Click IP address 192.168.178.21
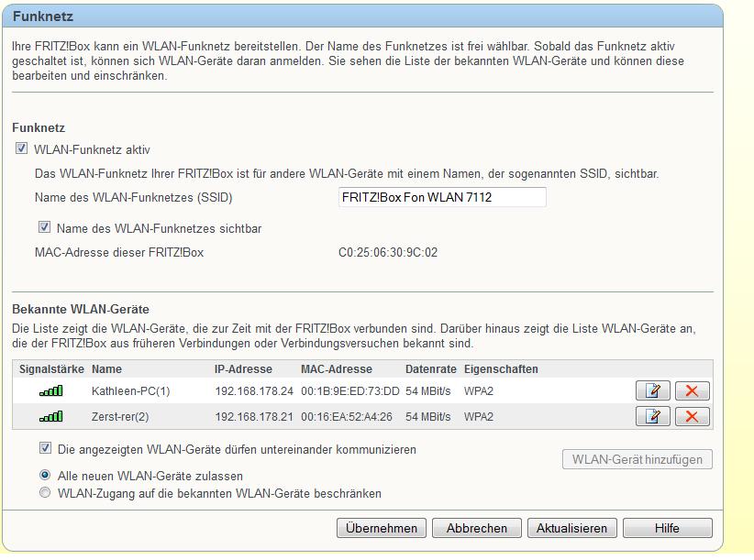This screenshot has height=560, width=754. 254,416
